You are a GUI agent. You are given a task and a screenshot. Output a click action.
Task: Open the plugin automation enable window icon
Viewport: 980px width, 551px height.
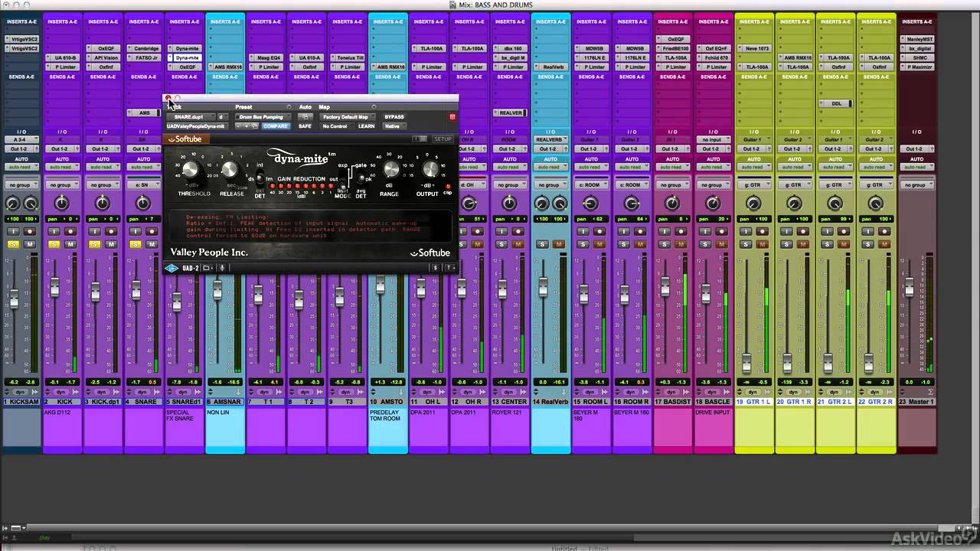coord(305,117)
